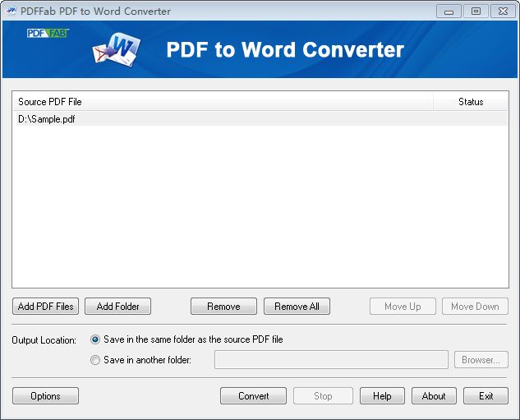Choose Save in another folder option
This screenshot has height=420, width=520.
95,360
